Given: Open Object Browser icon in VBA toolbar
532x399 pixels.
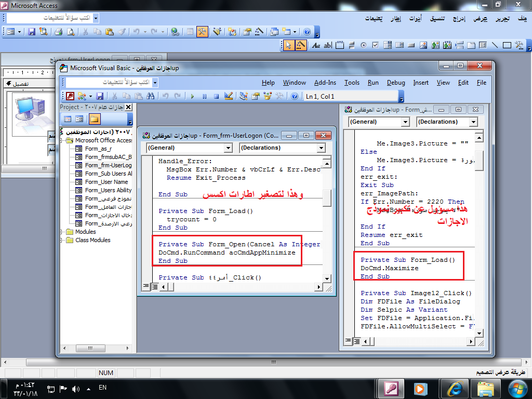Looking at the screenshot, I should tap(268, 96).
